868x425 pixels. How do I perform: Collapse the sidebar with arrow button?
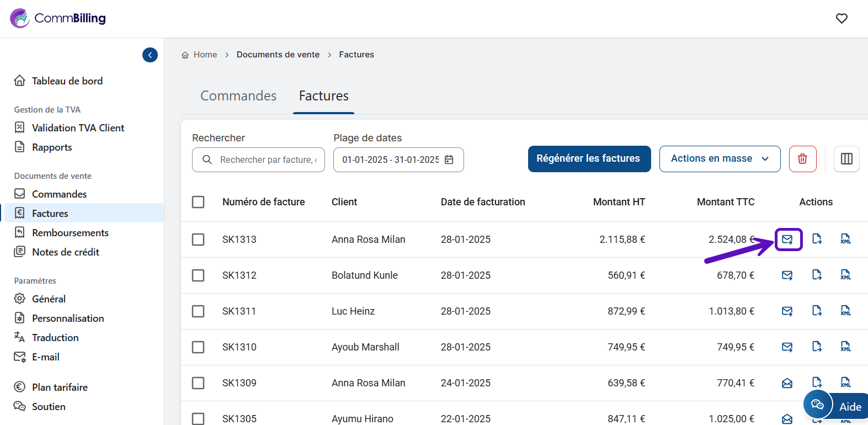point(150,55)
